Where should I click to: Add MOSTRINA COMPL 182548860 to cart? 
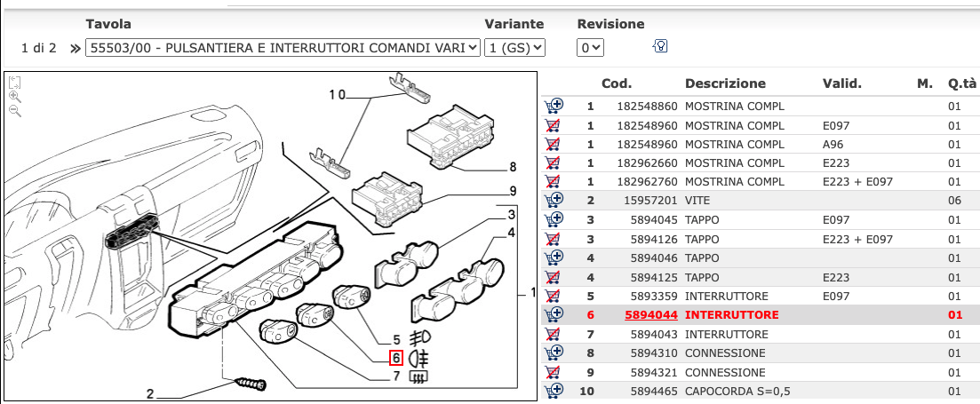[x=553, y=106]
